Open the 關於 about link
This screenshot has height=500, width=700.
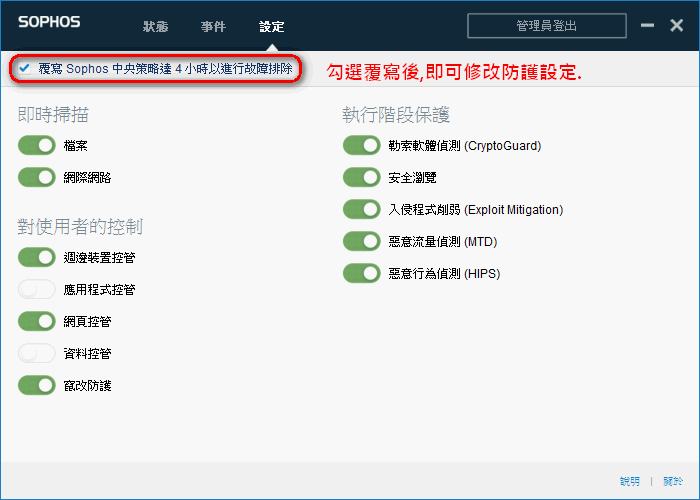click(x=673, y=481)
